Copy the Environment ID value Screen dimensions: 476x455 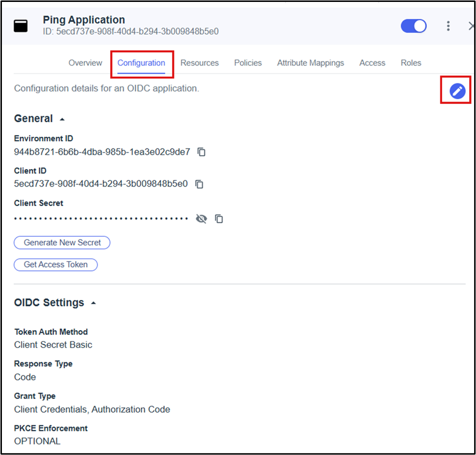click(201, 152)
